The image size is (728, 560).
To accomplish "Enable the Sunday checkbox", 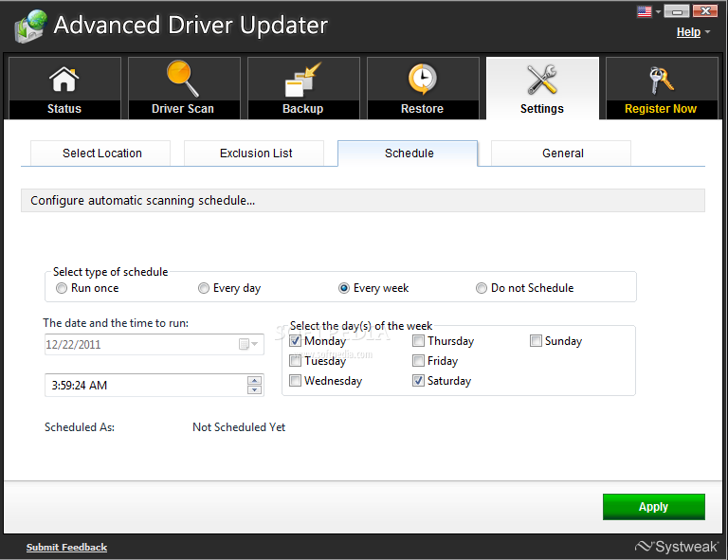I will click(x=536, y=340).
